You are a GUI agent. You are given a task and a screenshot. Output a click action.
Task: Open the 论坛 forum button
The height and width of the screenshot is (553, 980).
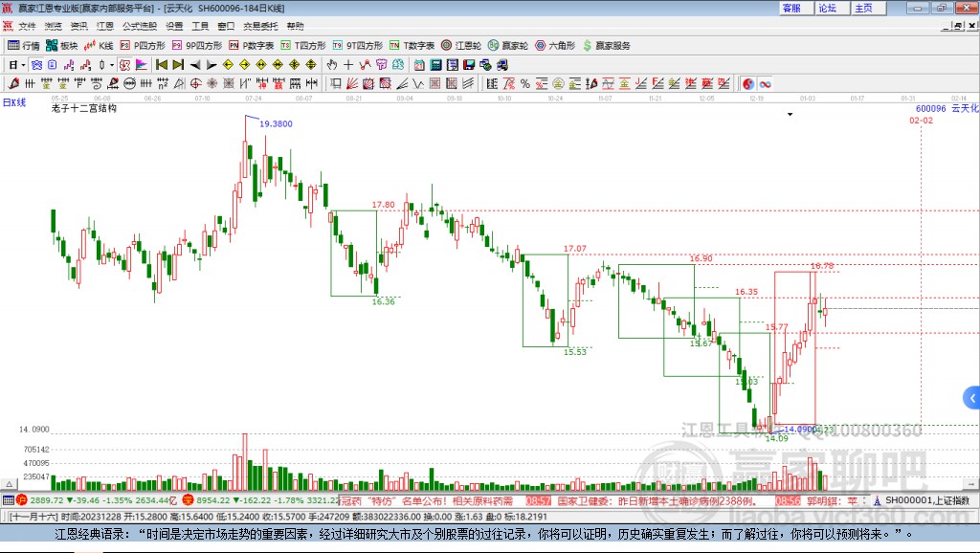(x=831, y=8)
